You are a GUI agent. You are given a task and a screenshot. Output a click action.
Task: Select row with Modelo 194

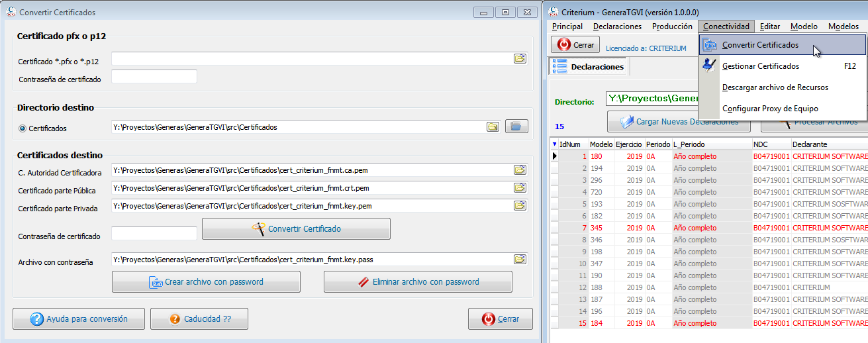click(709, 168)
